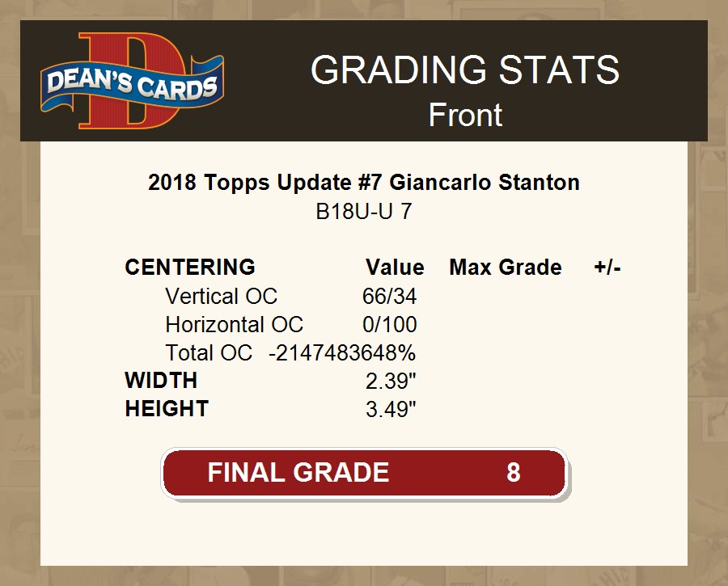This screenshot has width=728, height=586.
Task: Select the Total OC row label
Action: pyautogui.click(x=209, y=353)
